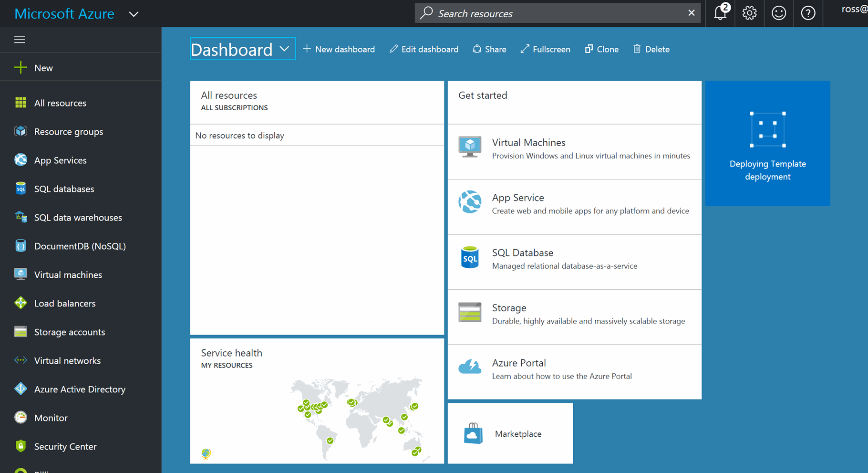This screenshot has height=473, width=868.
Task: Click Edit dashboard
Action: pyautogui.click(x=424, y=49)
